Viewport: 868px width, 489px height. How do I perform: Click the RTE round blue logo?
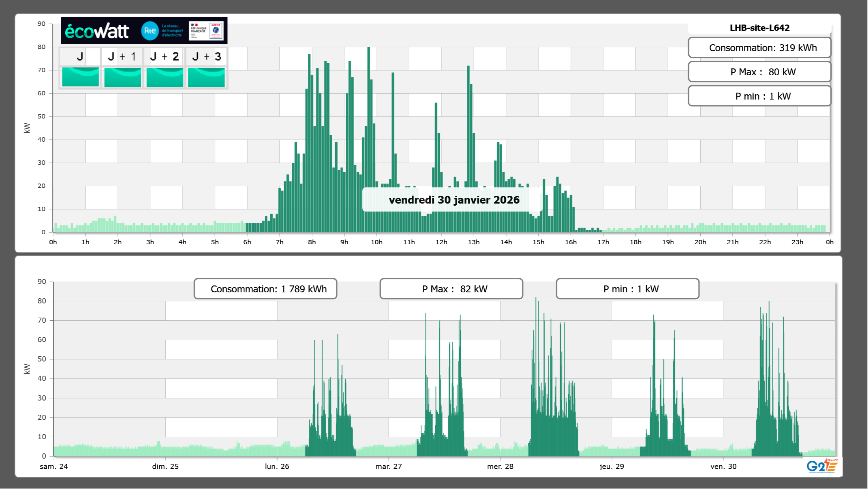(x=150, y=31)
